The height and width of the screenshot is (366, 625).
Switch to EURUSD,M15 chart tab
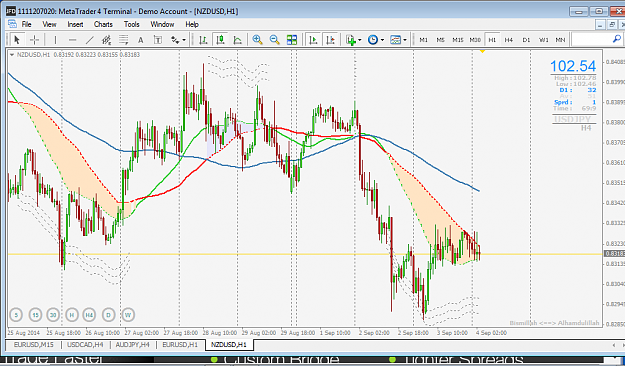[x=33, y=344]
